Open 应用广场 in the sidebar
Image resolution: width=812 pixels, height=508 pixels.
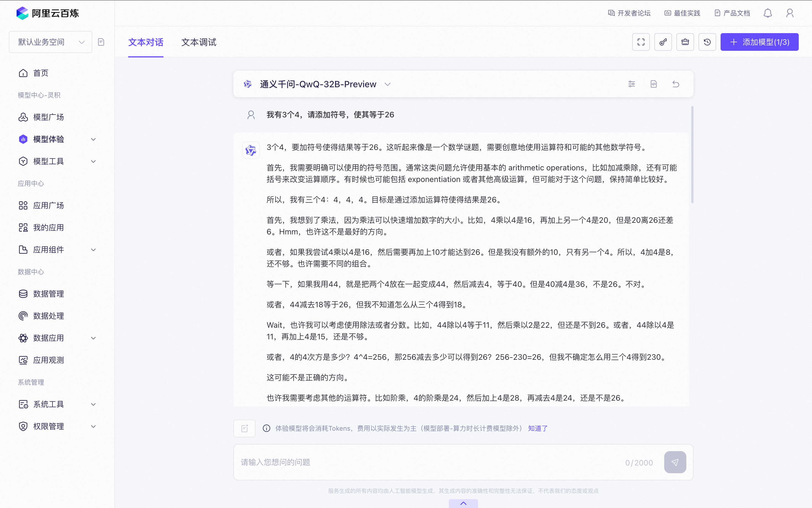[48, 205]
